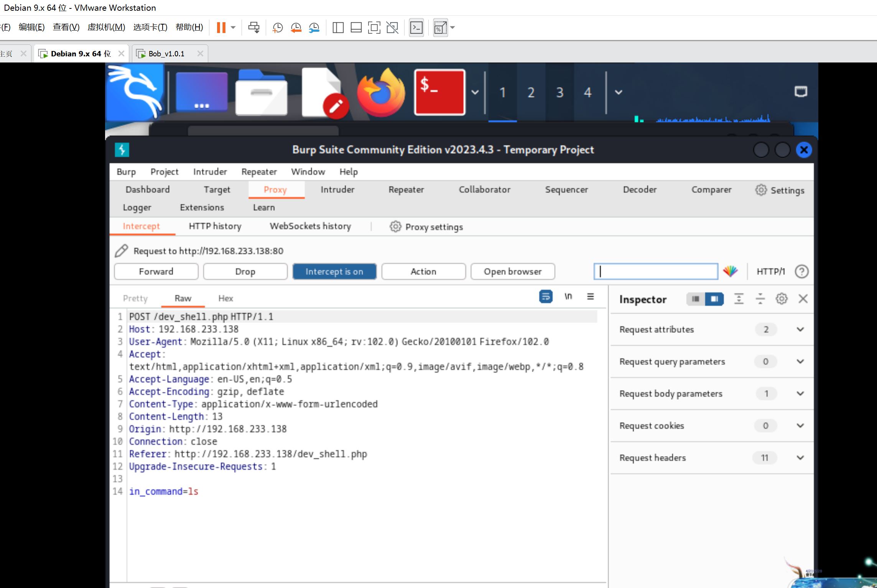This screenshot has height=588, width=877.
Task: Launch the text editor from the Kali panel
Action: (x=325, y=92)
